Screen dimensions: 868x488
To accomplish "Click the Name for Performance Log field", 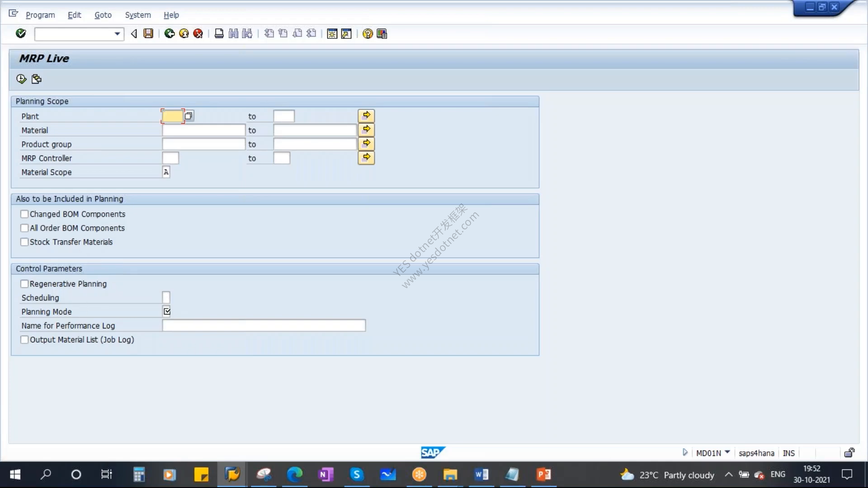I will [264, 325].
